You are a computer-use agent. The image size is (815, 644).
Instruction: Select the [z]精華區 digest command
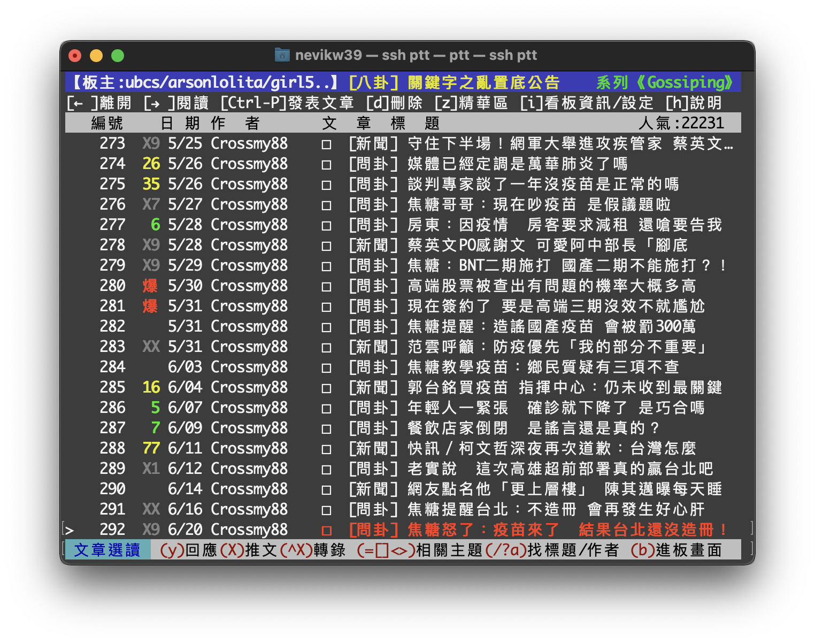[x=471, y=103]
